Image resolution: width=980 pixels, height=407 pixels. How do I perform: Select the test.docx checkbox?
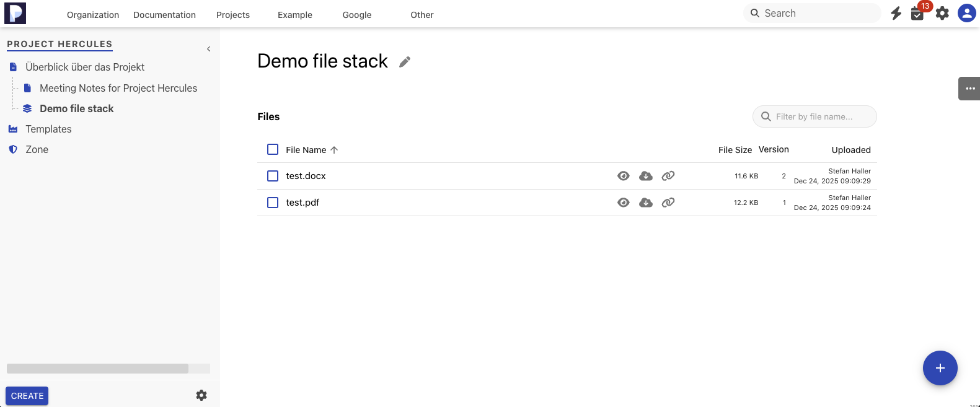273,176
